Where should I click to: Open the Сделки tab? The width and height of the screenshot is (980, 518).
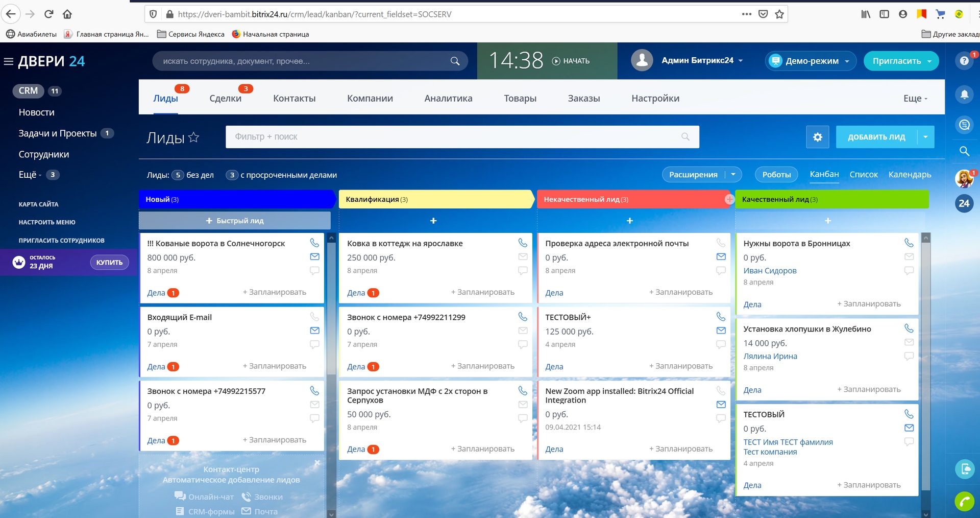225,99
